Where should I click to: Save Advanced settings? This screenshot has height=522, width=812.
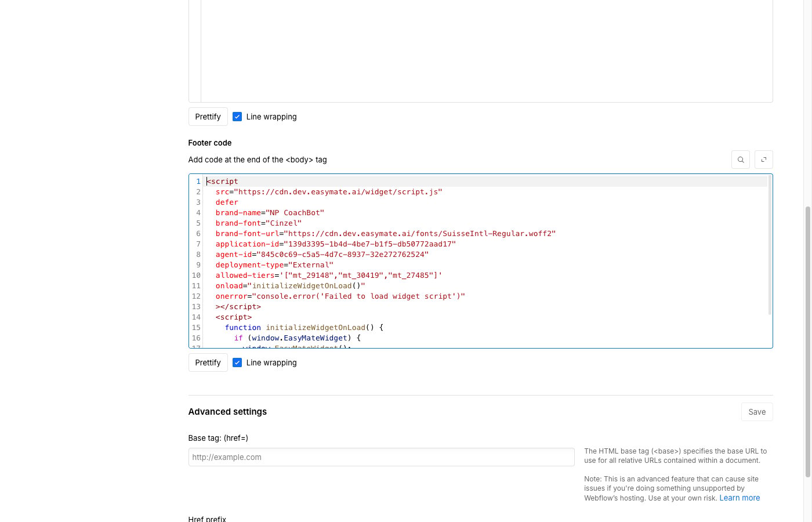757,412
